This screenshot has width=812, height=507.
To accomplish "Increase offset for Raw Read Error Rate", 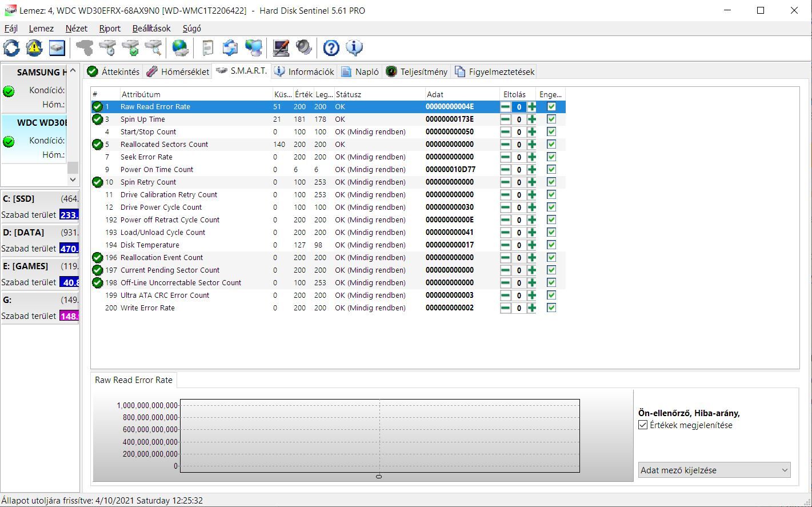I will point(532,107).
